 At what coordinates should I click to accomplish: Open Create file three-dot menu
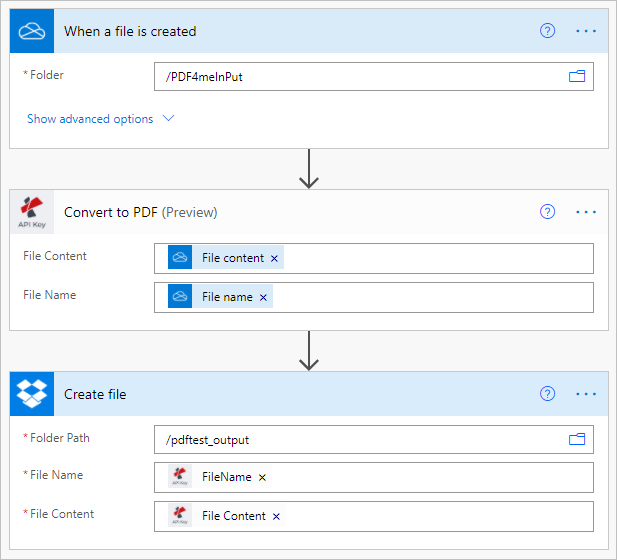tap(586, 394)
